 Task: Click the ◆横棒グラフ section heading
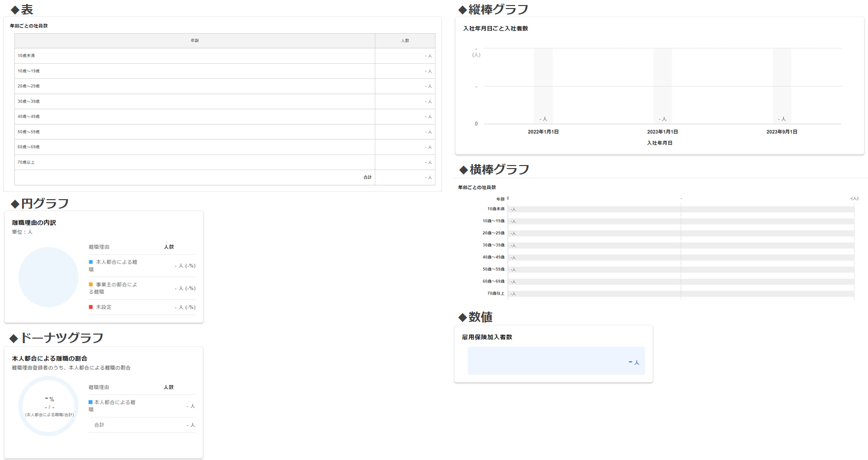494,170
